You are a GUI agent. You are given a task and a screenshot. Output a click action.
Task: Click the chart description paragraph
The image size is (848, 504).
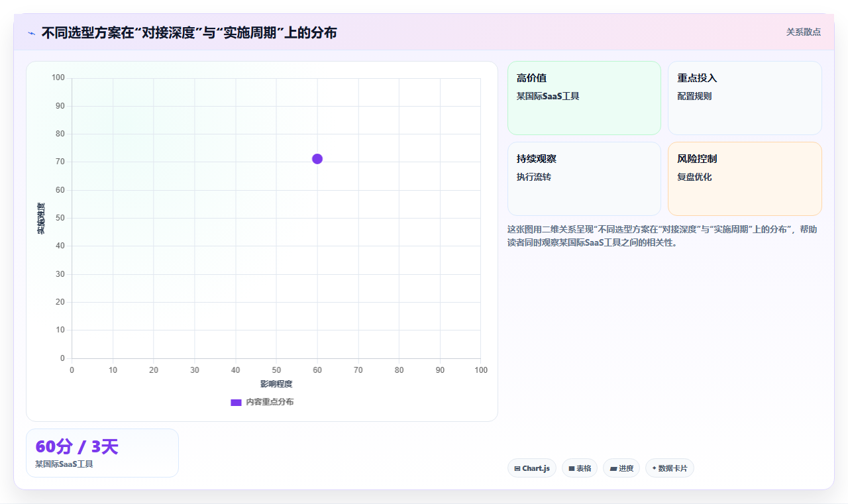click(x=662, y=236)
